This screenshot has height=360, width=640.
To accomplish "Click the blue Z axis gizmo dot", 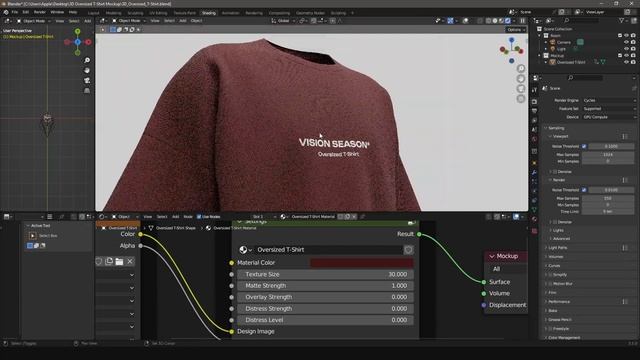I will point(511,40).
